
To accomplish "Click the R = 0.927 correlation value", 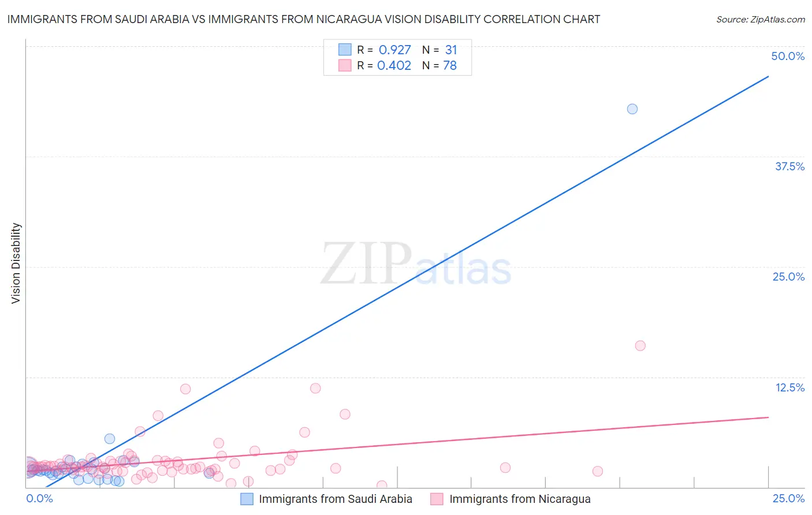I will [x=384, y=50].
